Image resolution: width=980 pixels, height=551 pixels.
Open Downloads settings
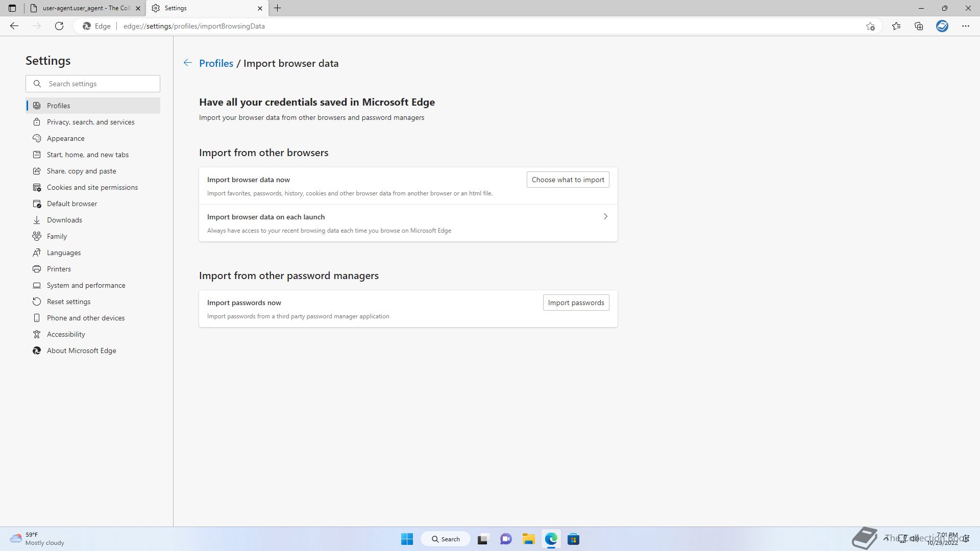tap(93, 220)
